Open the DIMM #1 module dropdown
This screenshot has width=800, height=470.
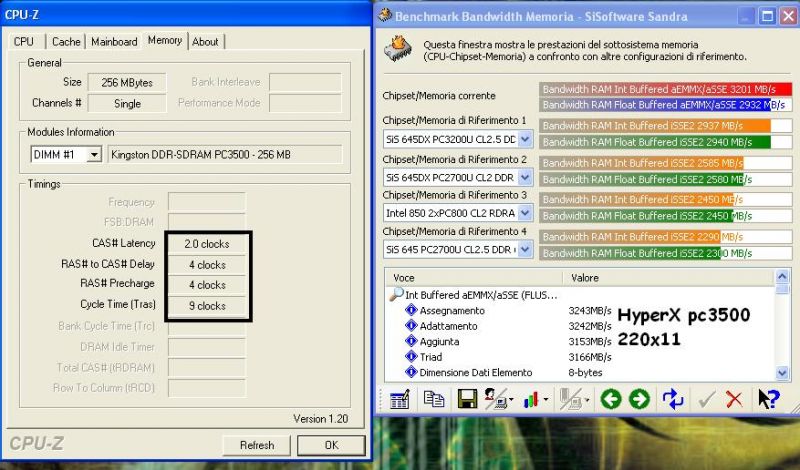(x=94, y=155)
